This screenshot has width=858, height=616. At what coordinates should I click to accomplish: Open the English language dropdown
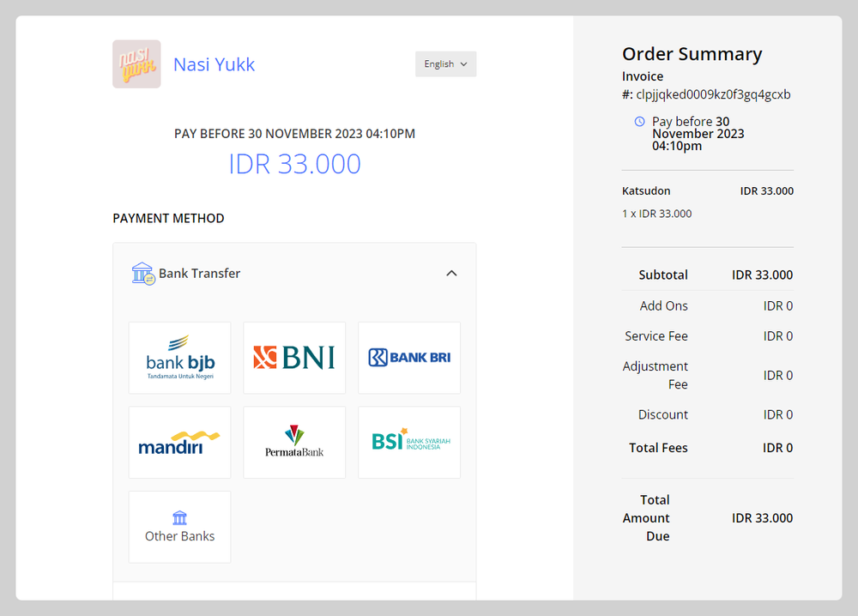[445, 64]
